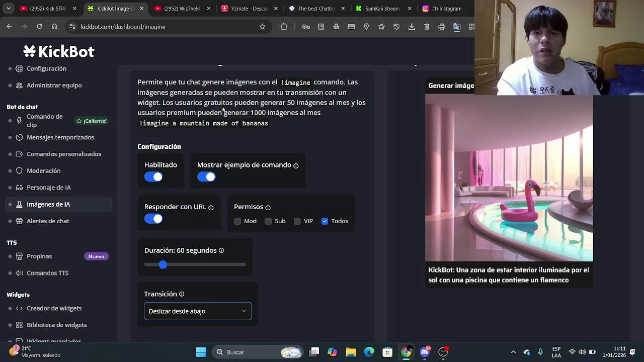Click the Mensajes temporizados clock icon
This screenshot has height=362, width=644.
(x=19, y=137)
